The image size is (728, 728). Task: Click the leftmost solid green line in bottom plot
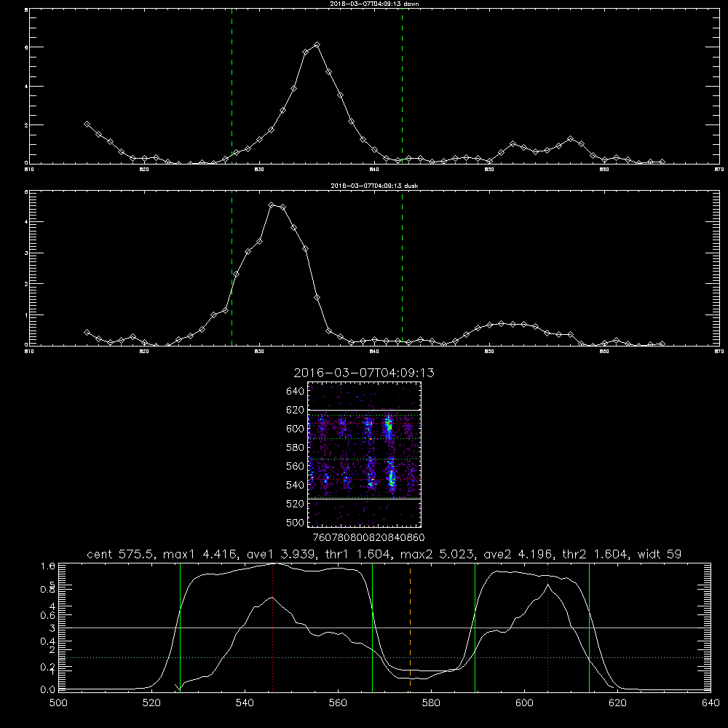pyautogui.click(x=180, y=627)
